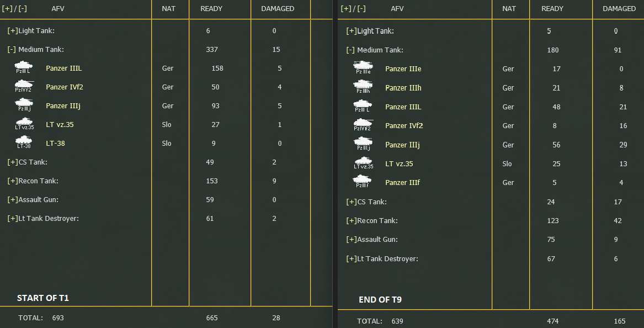Viewport: 644px width, 328px height.
Task: Click the Panzer IIIj icon in the right panel
Action: (x=364, y=144)
